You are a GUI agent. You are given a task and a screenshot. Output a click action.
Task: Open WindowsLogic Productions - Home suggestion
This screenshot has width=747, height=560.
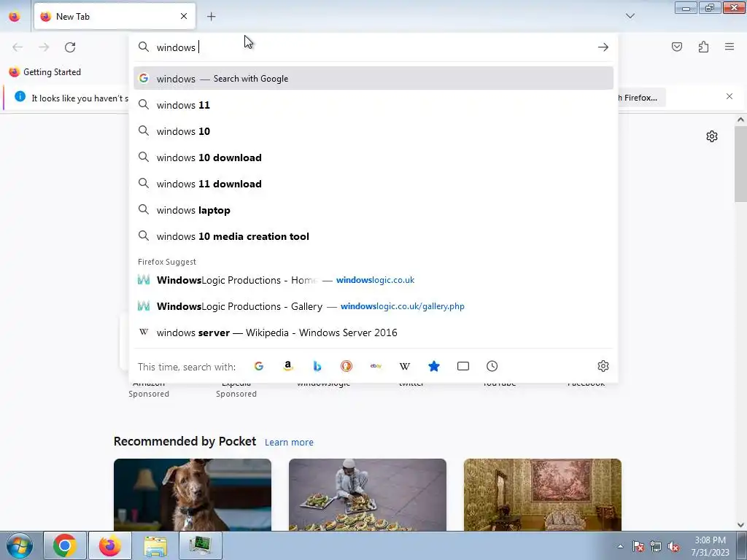tap(373, 280)
